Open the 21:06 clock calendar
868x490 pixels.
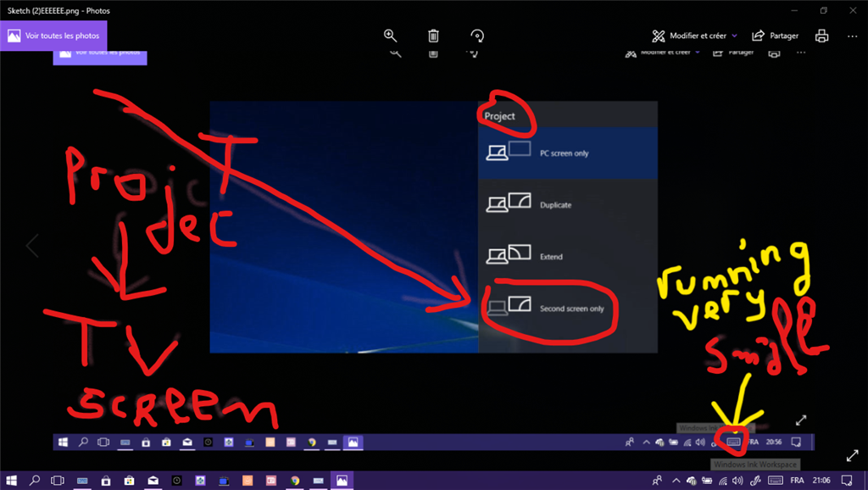click(821, 481)
